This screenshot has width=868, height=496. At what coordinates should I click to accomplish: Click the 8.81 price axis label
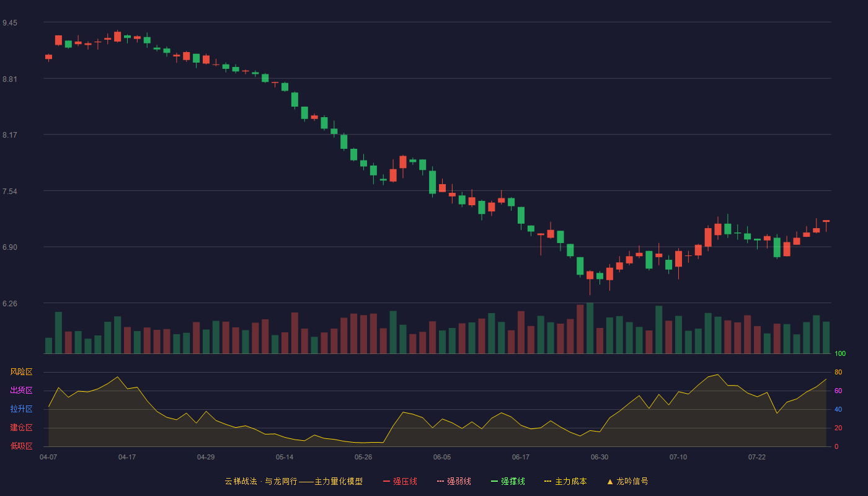tap(10, 79)
